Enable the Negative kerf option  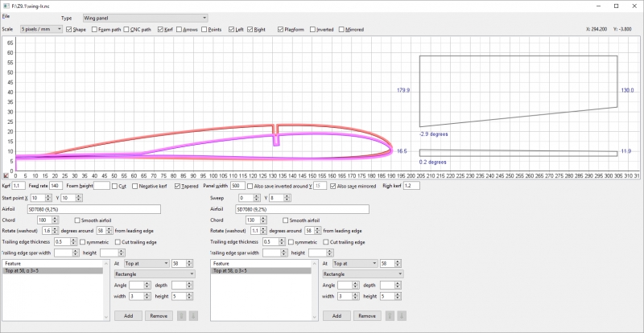(133, 185)
